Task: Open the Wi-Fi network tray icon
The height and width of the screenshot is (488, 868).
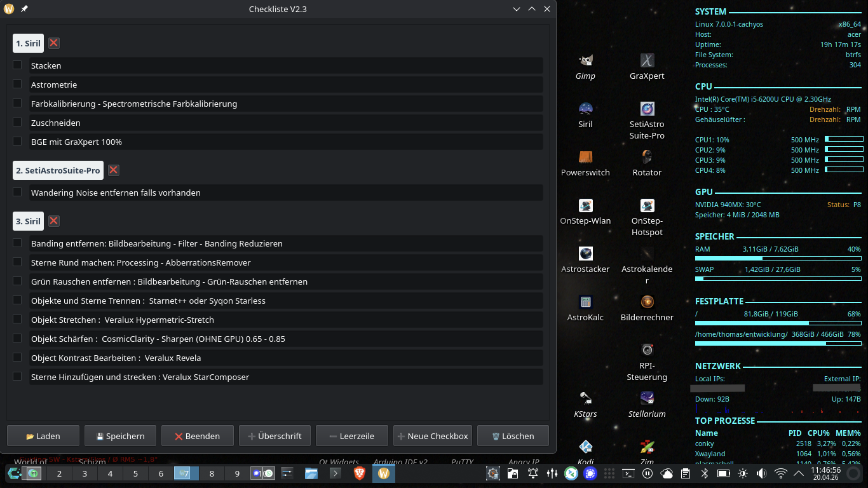Action: (x=781, y=473)
